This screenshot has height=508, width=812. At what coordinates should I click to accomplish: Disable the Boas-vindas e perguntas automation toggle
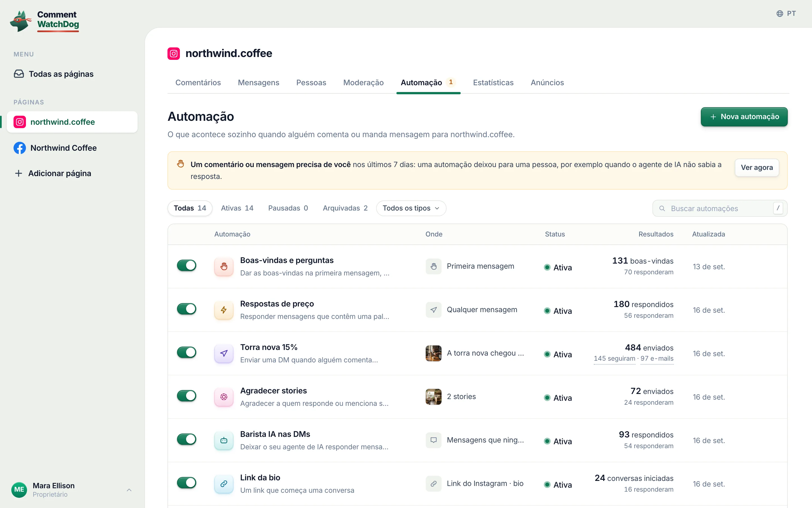187,265
